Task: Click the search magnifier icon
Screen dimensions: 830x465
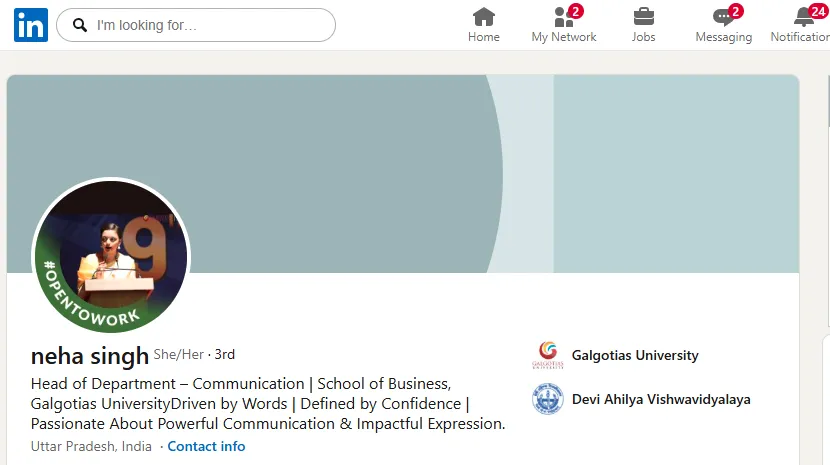Action: pyautogui.click(x=80, y=25)
